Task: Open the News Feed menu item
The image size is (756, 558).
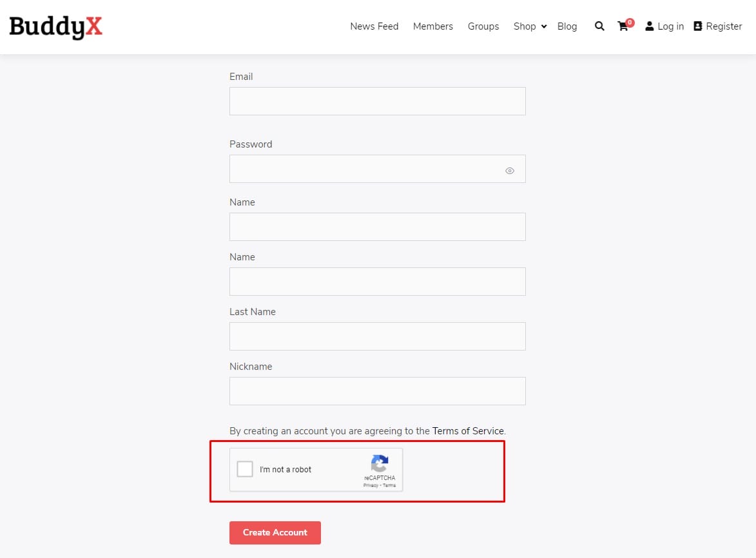Action: click(x=374, y=26)
